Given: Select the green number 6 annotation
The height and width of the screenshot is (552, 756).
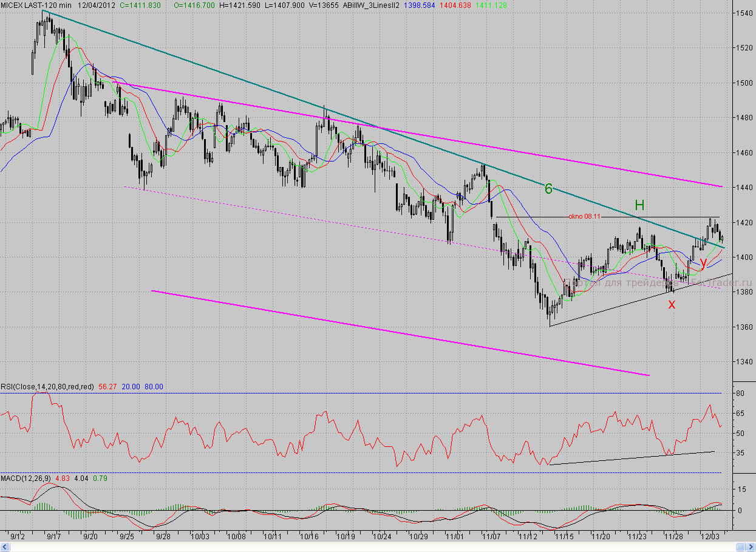Looking at the screenshot, I should (x=548, y=189).
